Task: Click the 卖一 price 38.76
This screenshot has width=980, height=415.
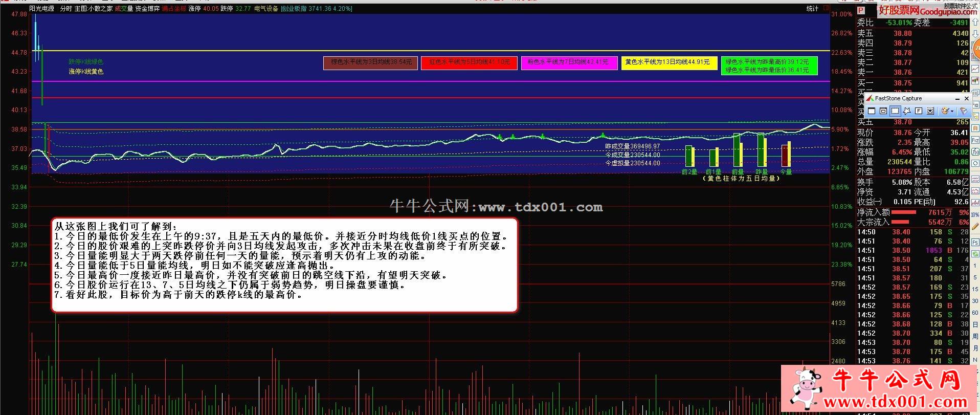Action: pyautogui.click(x=903, y=72)
